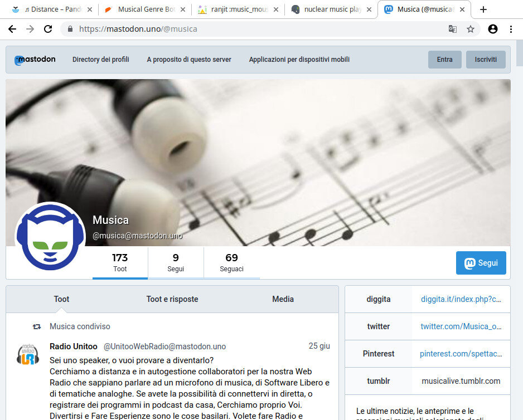Open Chrome's three-dot menu
This screenshot has width=523, height=420.
tap(512, 29)
